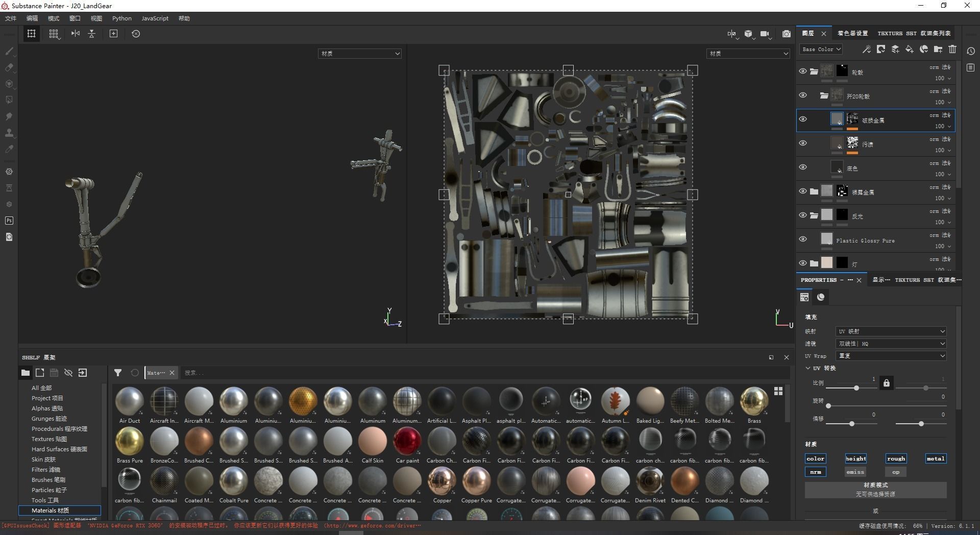
Task: Switch to the 着色器设置 tab
Action: pos(852,33)
